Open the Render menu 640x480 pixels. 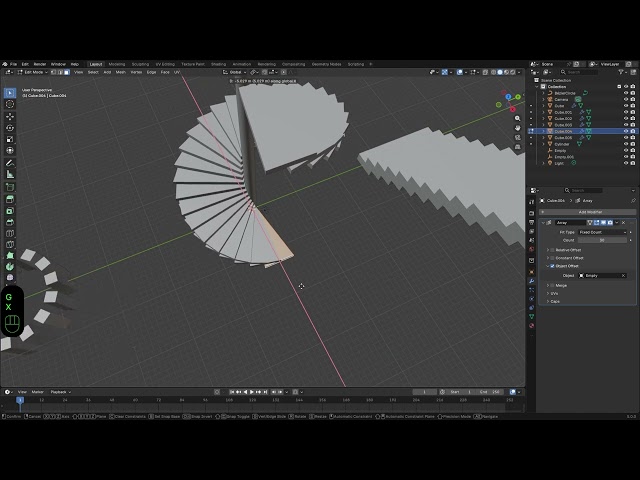(x=40, y=64)
